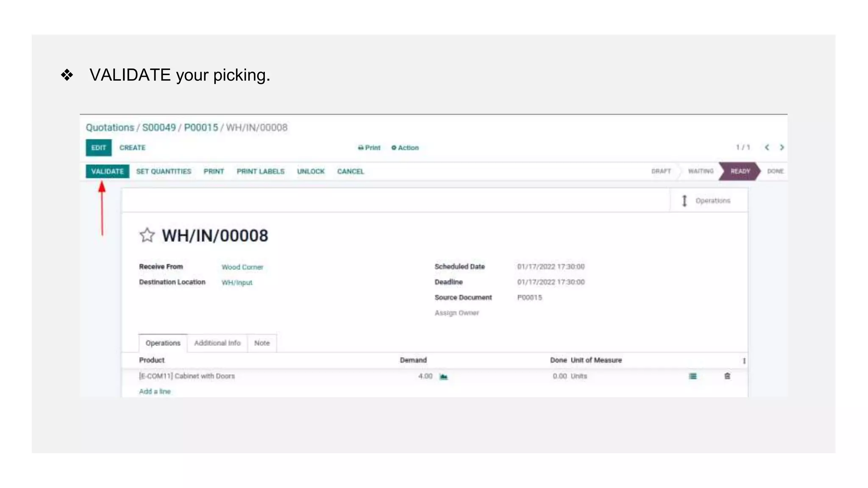Click the UNLOCK button
The image size is (868, 488).
(x=311, y=172)
